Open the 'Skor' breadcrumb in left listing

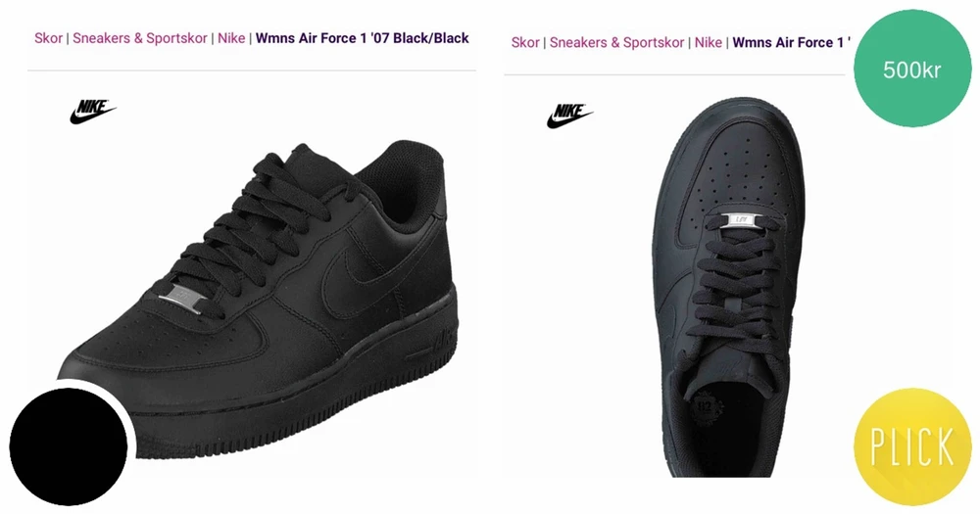coord(48,38)
